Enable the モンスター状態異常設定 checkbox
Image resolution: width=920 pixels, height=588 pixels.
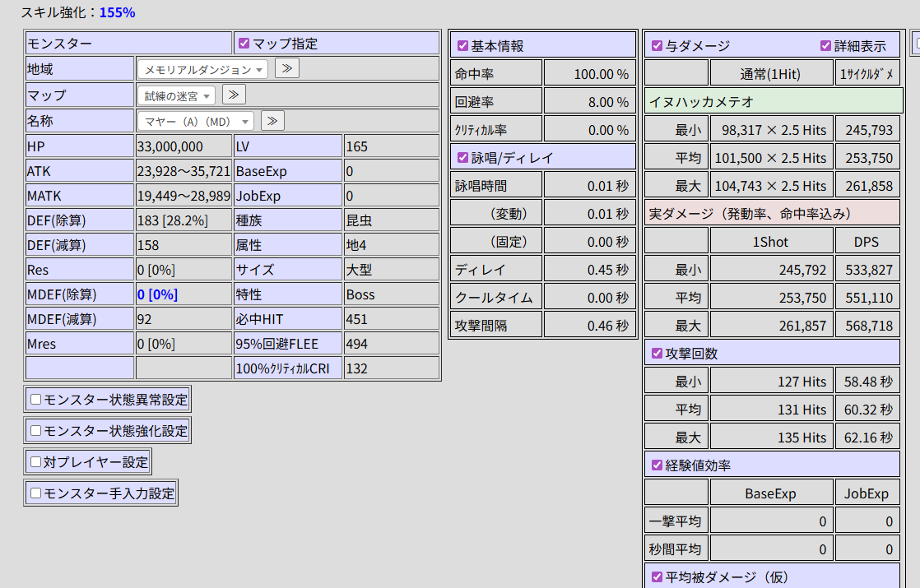(x=36, y=400)
